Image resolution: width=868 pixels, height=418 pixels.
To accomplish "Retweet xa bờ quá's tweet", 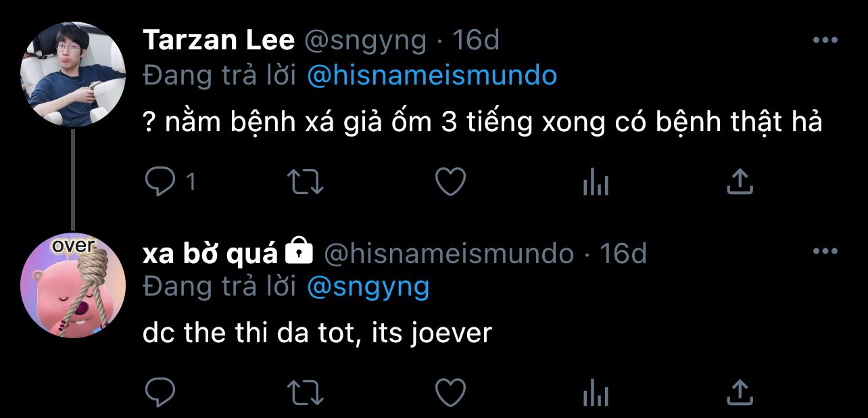I will [306, 392].
